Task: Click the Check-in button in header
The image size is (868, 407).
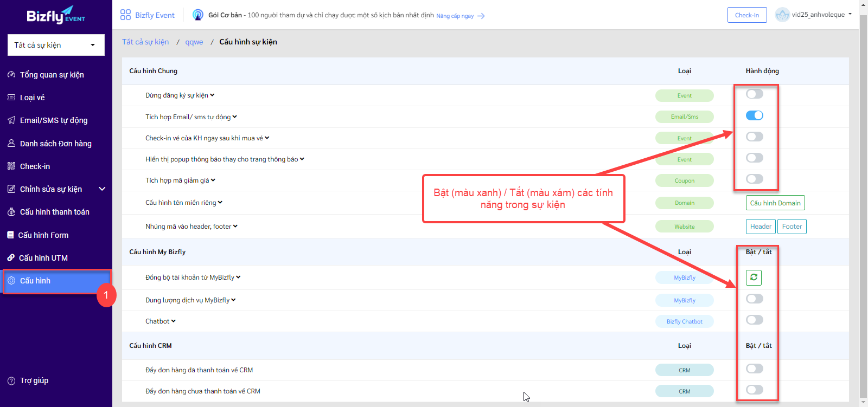Action: [x=747, y=15]
